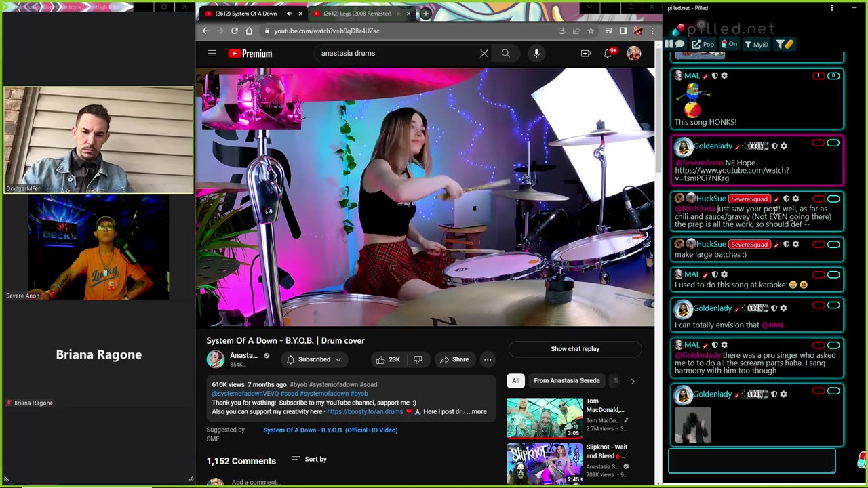Toggle the 'My@' mentions filter
This screenshot has width=868, height=488.
[756, 44]
